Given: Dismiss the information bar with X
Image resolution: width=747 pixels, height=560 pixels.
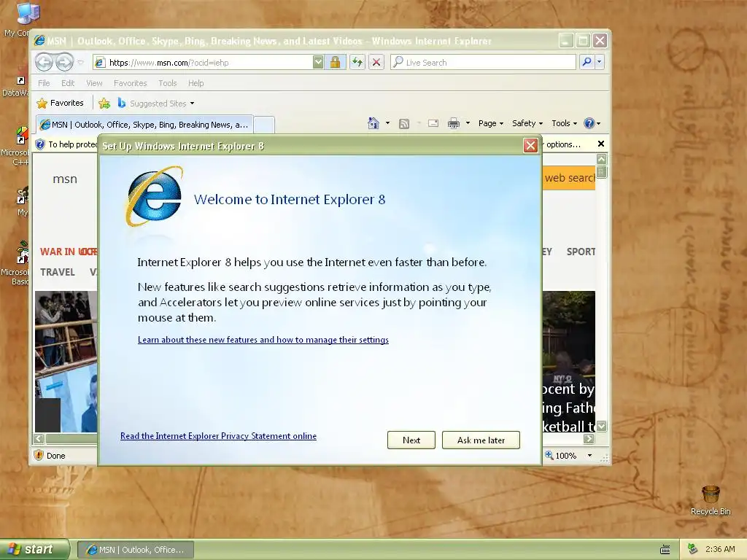Looking at the screenshot, I should tap(601, 144).
